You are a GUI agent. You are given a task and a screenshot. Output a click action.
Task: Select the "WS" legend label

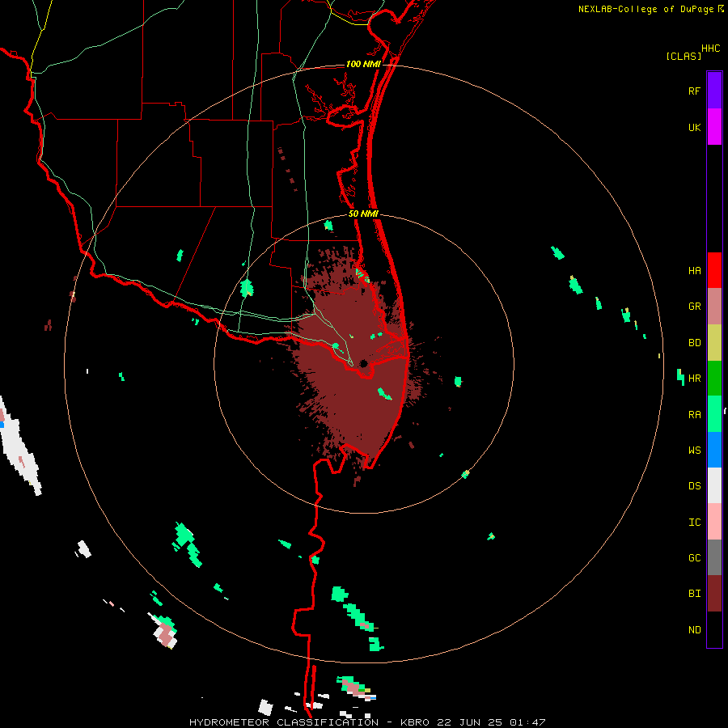[694, 451]
